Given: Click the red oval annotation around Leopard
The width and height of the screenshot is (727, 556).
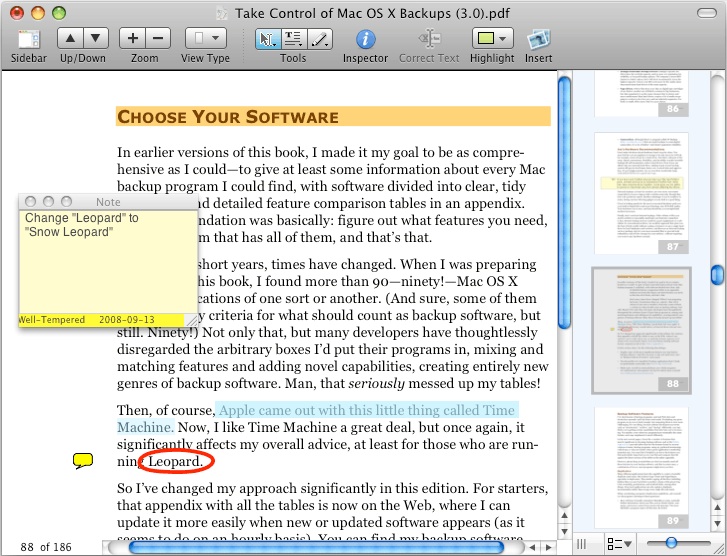Looking at the screenshot, I should click(176, 461).
